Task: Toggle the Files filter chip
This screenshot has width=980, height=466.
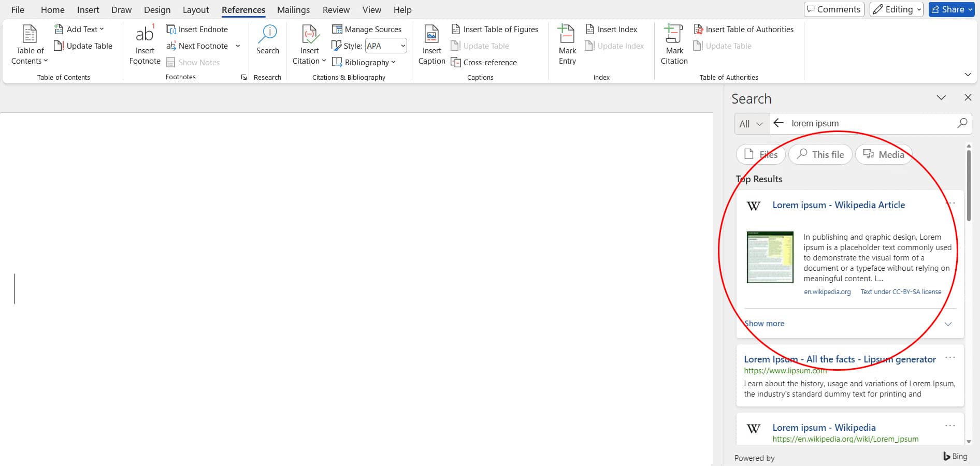Action: point(761,154)
